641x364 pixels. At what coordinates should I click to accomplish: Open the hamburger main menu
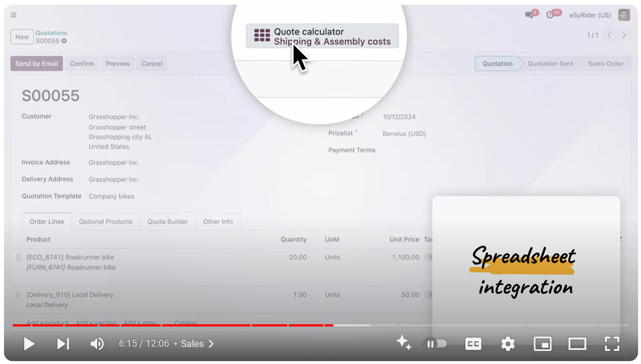(x=14, y=15)
